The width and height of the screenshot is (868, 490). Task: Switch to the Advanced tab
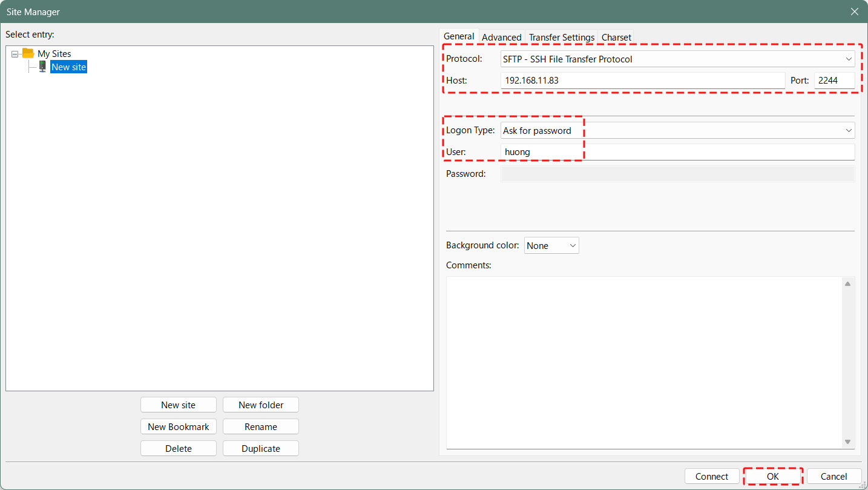[x=501, y=38]
